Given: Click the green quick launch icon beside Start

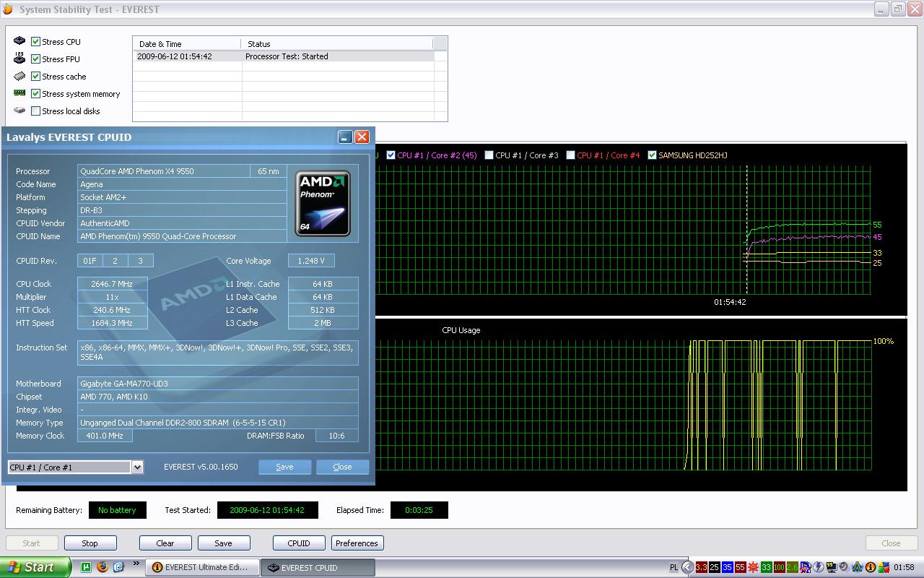Looking at the screenshot, I should click(87, 567).
